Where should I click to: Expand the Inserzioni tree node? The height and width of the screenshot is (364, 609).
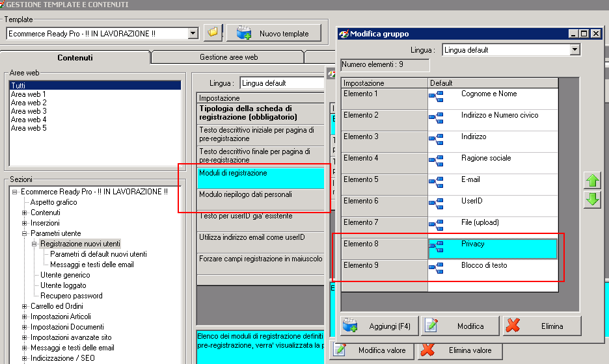[25, 223]
